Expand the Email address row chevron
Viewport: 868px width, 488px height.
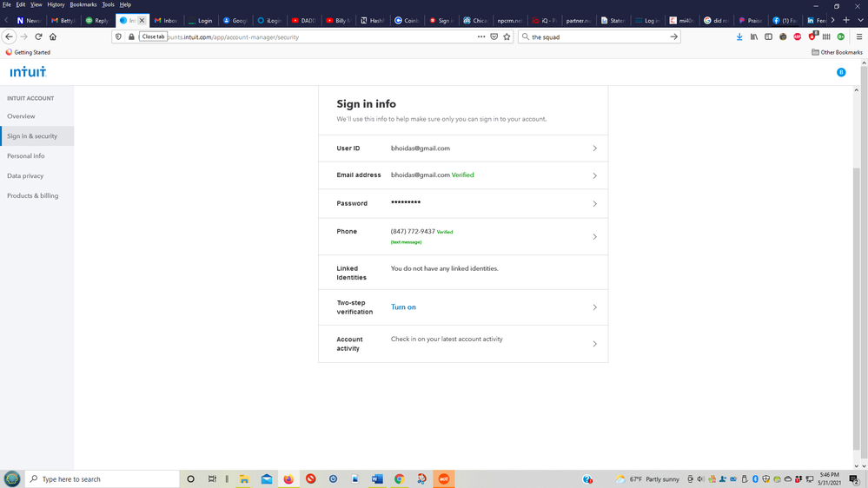point(594,175)
